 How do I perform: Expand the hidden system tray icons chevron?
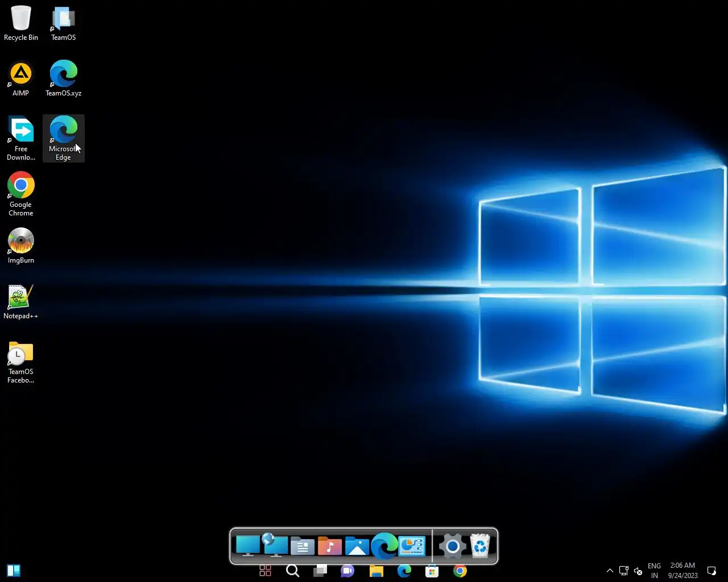610,571
